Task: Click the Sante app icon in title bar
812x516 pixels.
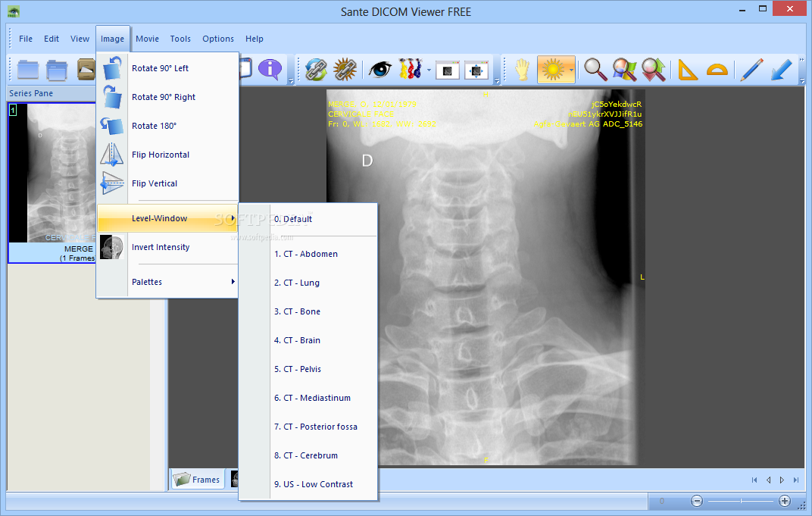Action: tap(14, 11)
